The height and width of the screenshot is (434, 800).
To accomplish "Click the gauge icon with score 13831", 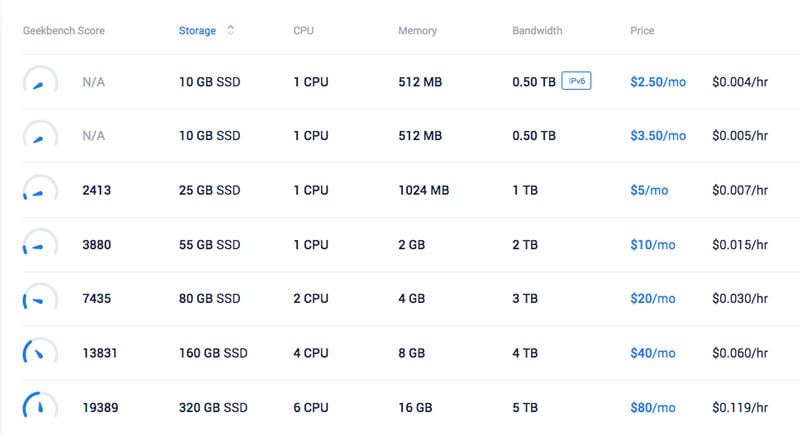I will point(40,351).
